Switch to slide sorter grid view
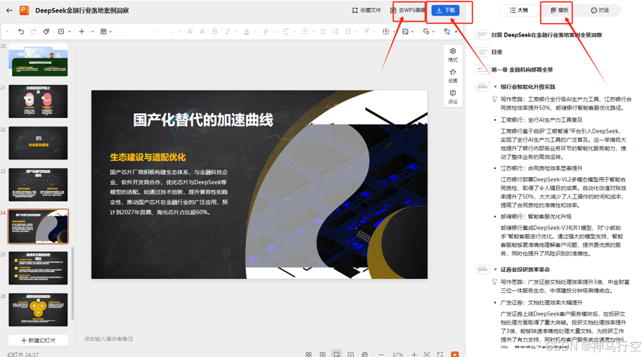Screen dimensions: 644x357 [309, 354]
